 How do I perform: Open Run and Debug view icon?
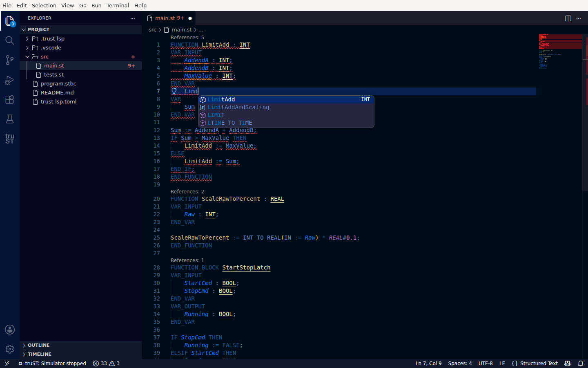[10, 80]
